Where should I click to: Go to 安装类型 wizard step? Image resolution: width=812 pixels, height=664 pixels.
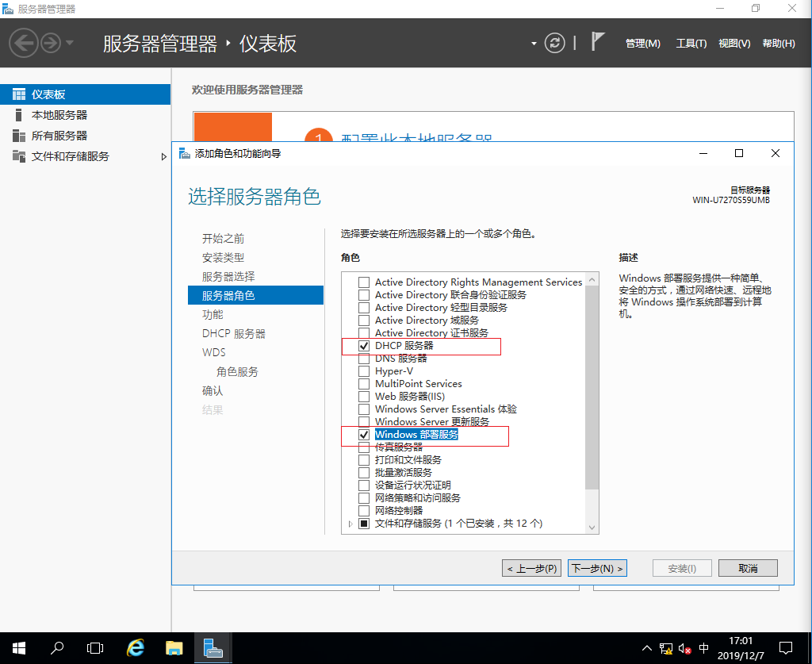[223, 257]
